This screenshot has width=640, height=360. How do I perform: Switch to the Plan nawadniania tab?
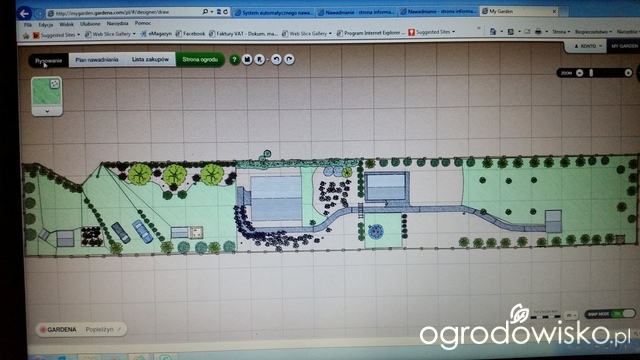click(x=97, y=60)
